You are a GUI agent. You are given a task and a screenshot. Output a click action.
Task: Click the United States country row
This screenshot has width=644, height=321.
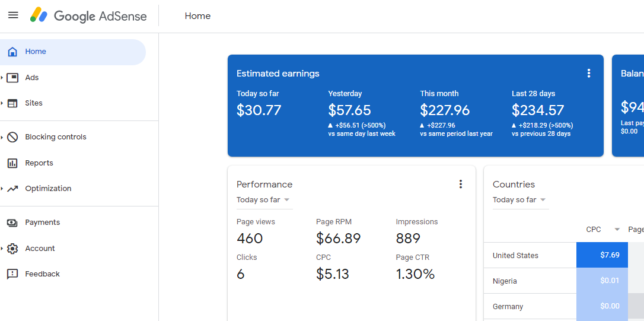tap(564, 255)
